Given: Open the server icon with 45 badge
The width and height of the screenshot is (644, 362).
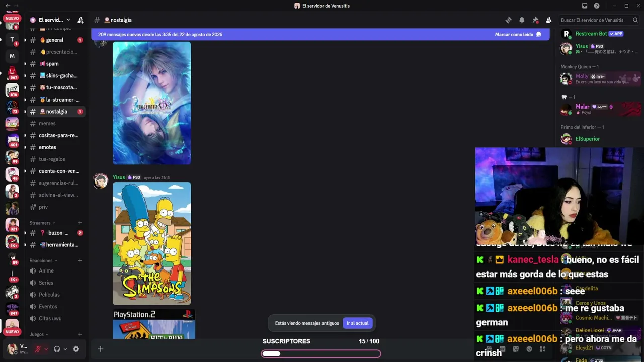Looking at the screenshot, I should [x=12, y=174].
